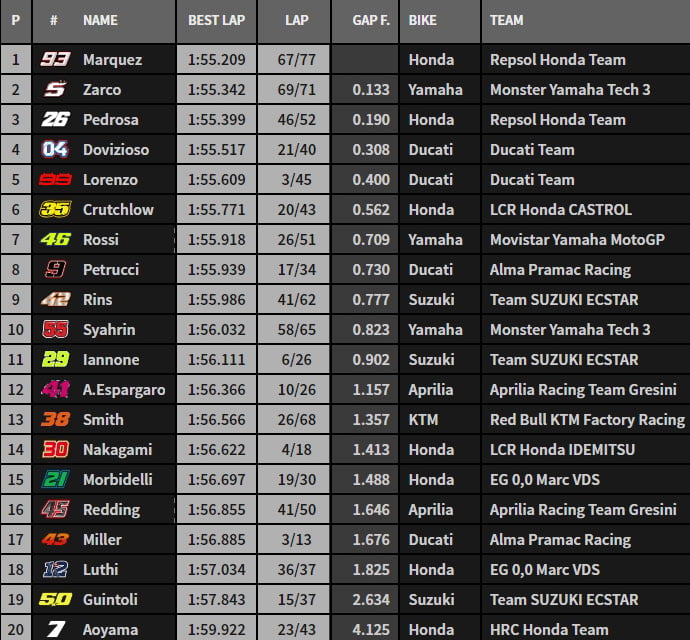Click Dovizioso's number 04 rider icon

point(54,150)
